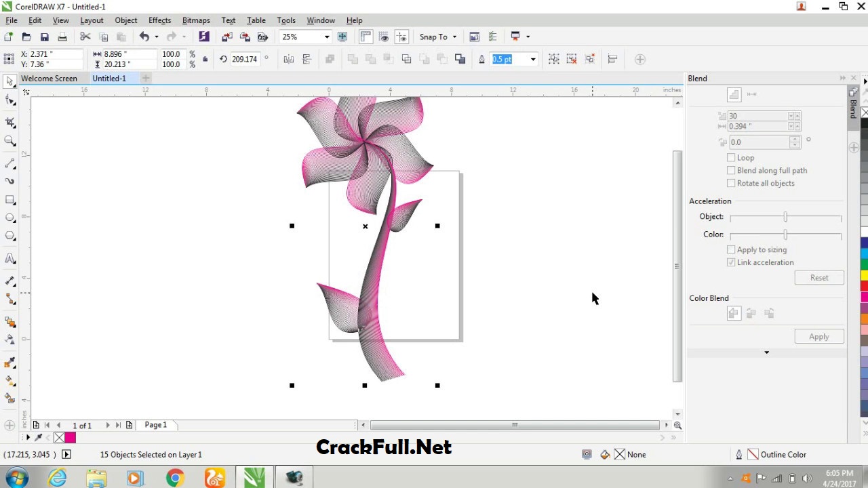Enable the Loop checkbox
The image size is (868, 488).
[x=731, y=158]
